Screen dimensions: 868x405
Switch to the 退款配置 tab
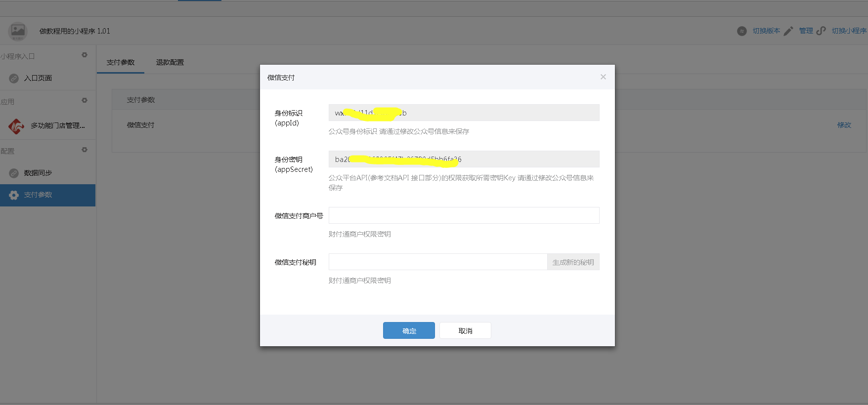(170, 62)
